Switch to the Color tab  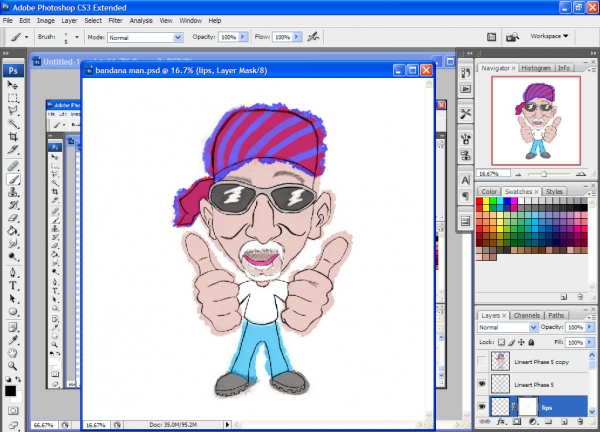(489, 191)
